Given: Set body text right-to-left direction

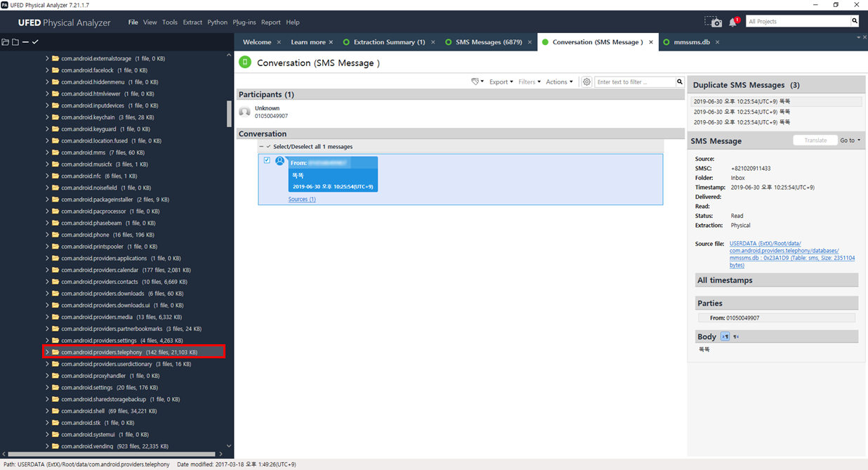Looking at the screenshot, I should click(736, 337).
